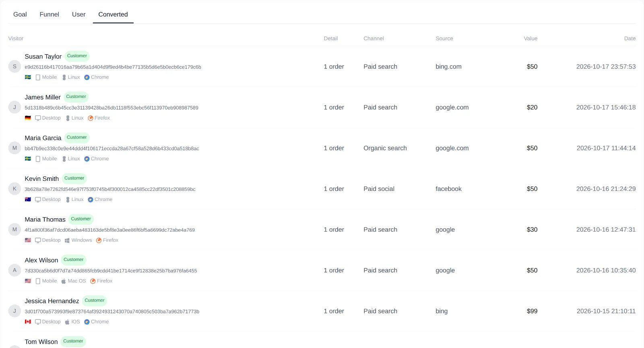Image resolution: width=644 pixels, height=348 pixels.
Task: Click the Source column header
Action: point(444,39)
